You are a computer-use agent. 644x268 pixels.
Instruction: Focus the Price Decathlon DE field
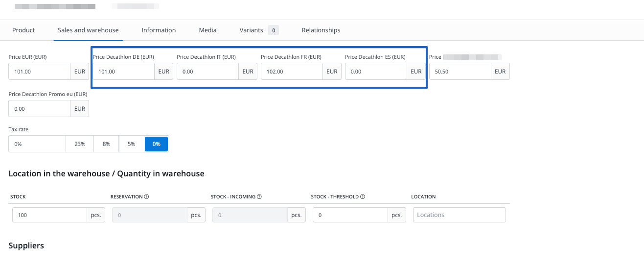pyautogui.click(x=124, y=72)
